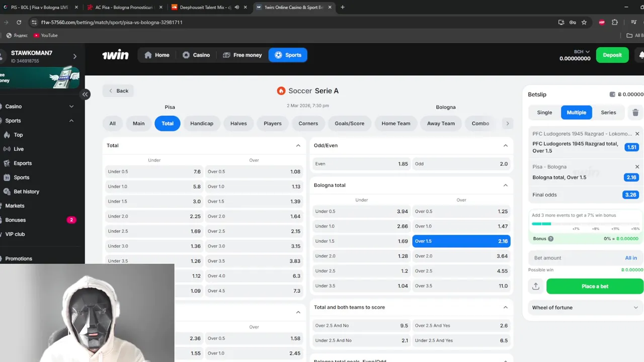
Task: Click the win bonus progress bar
Action: coord(586,224)
